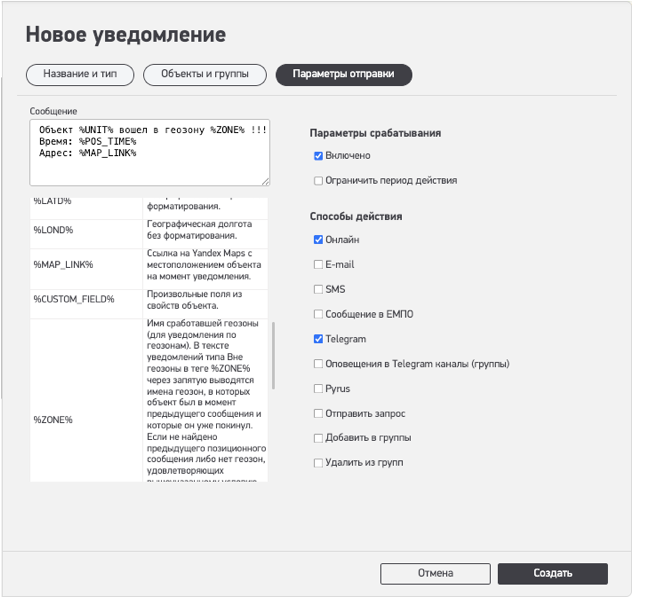Select the %CUSTOM_FIELD% tag in the table
This screenshot has height=597, width=646.
click(74, 299)
